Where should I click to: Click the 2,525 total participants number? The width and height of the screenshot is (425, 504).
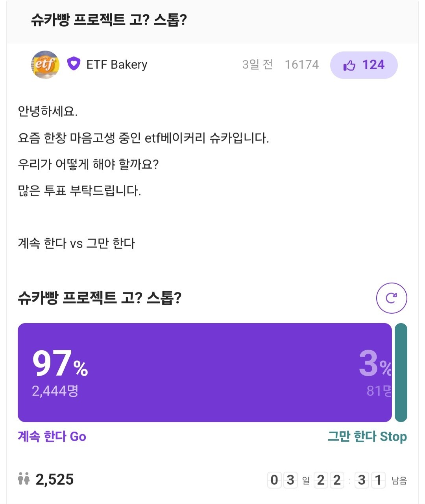point(55,480)
